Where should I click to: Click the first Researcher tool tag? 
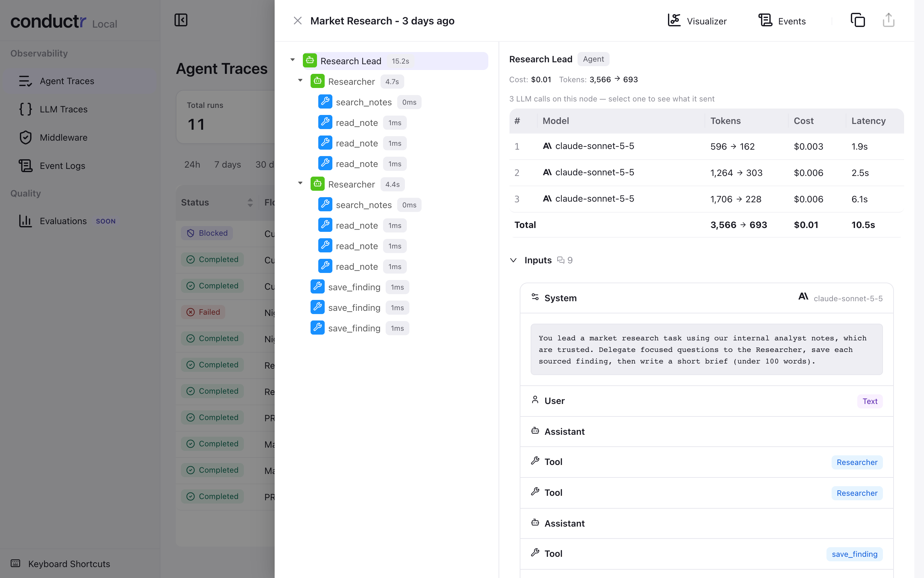[x=857, y=462]
